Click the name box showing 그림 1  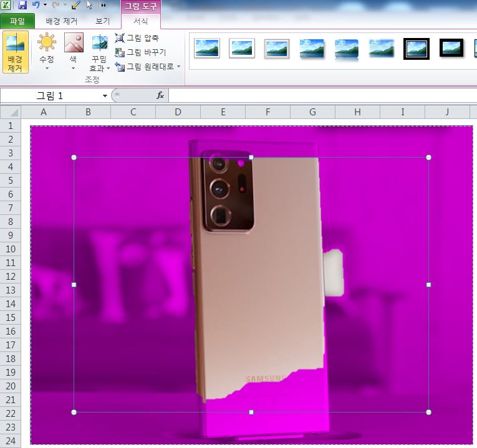pos(50,96)
